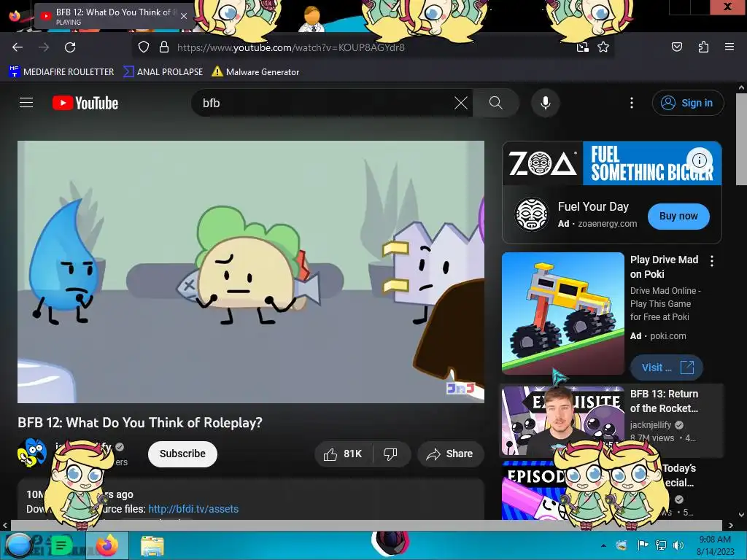Click the zoaenergy.com ad link text
The image size is (747, 560).
608,224
